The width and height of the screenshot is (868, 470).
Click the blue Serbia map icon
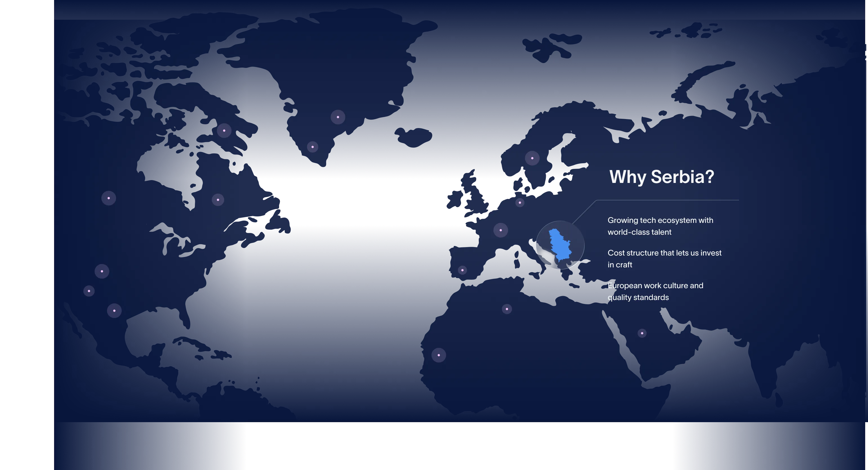tap(560, 245)
